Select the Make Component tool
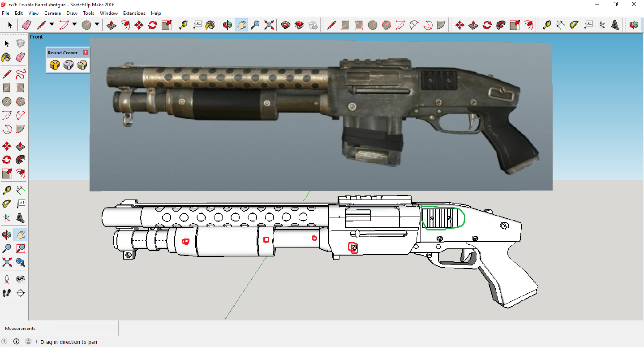The height and width of the screenshot is (347, 644). [20, 43]
